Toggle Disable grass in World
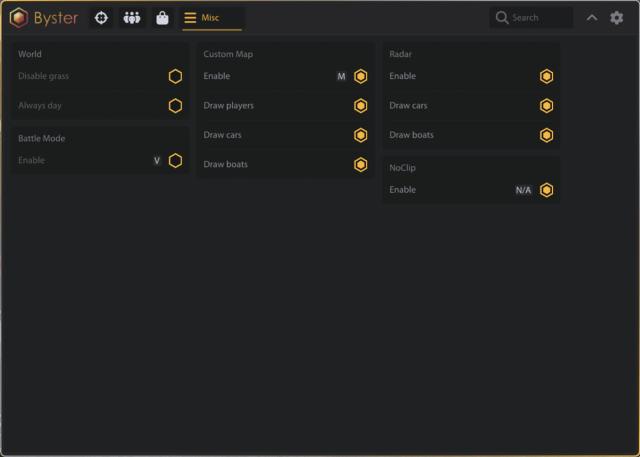Image resolution: width=640 pixels, height=457 pixels. click(x=175, y=76)
